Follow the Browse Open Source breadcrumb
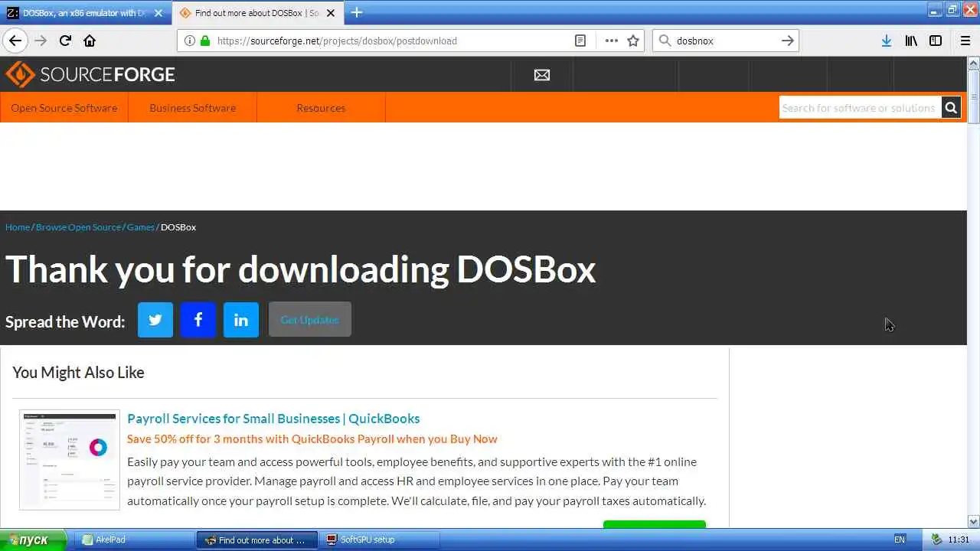 point(78,227)
